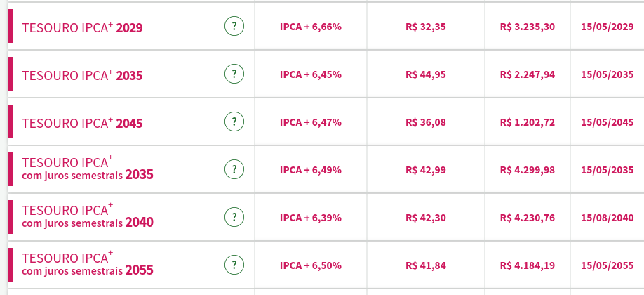Click help icon for juros semestrais 2055

[x=234, y=265]
